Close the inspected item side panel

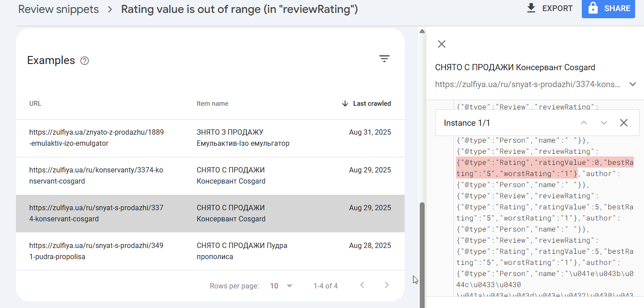[441, 44]
